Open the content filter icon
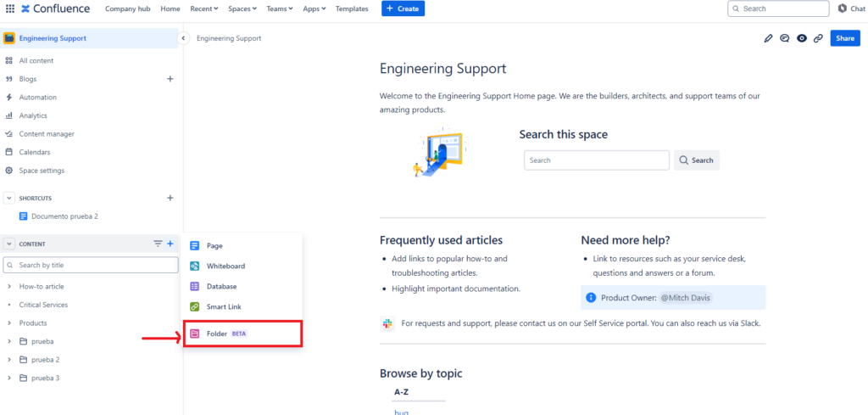 tap(158, 244)
